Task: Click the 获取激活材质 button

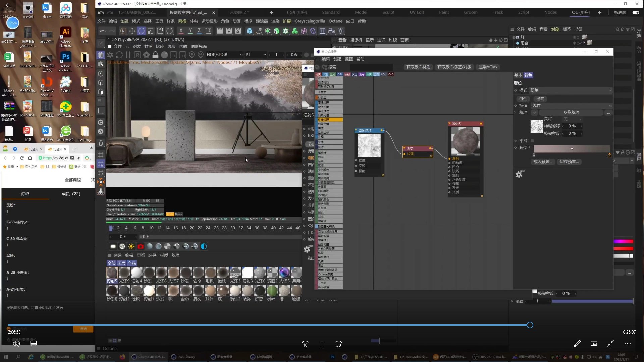Action: point(418,67)
